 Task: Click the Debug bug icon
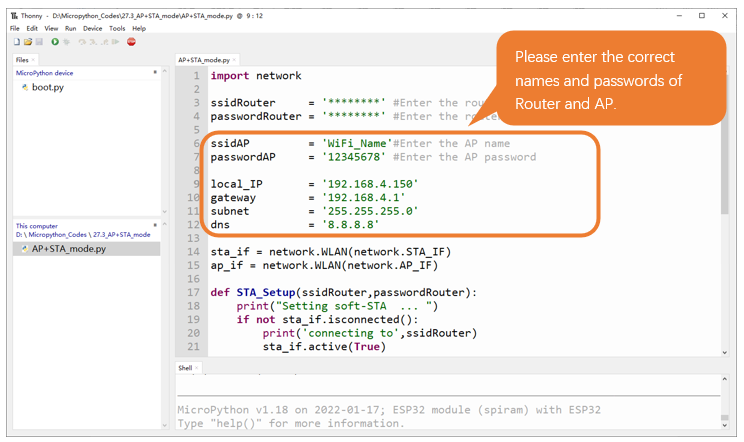[x=66, y=42]
